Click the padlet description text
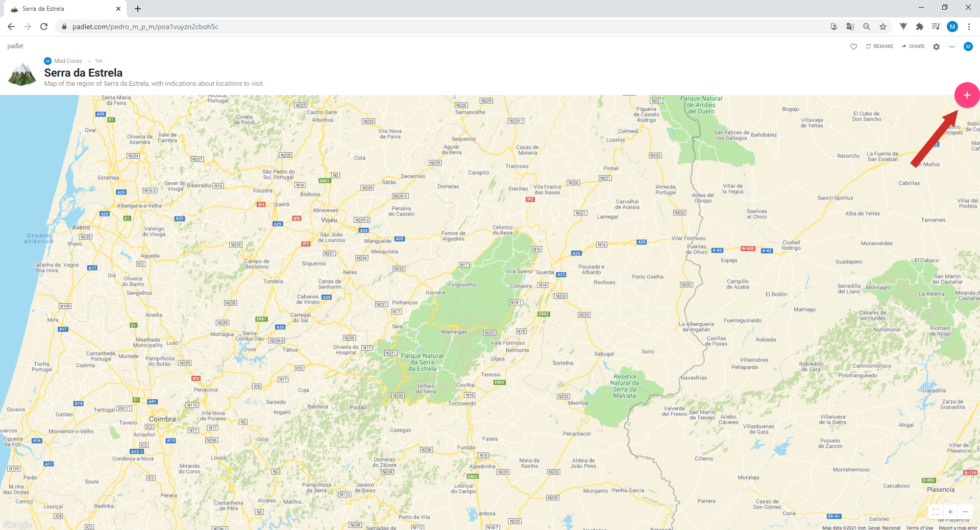The height and width of the screenshot is (530, 980). click(x=154, y=84)
